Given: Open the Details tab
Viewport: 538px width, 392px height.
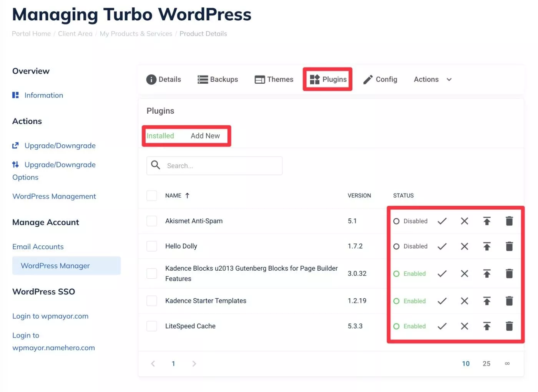Looking at the screenshot, I should pyautogui.click(x=164, y=79).
